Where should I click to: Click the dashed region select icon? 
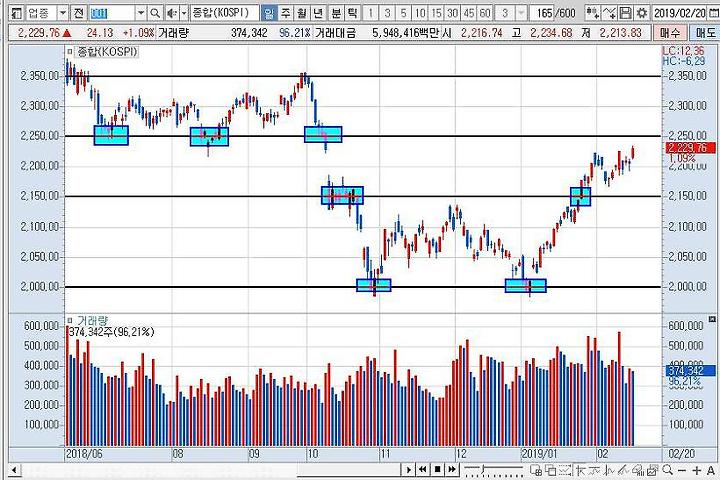(565, 470)
